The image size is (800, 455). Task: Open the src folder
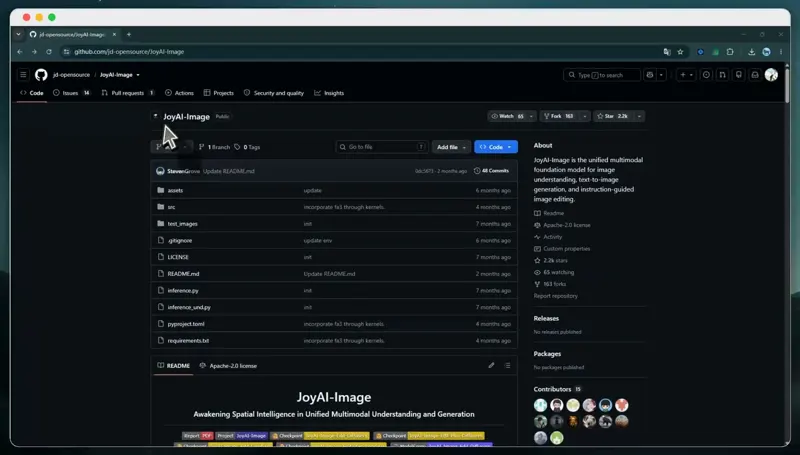coord(171,207)
